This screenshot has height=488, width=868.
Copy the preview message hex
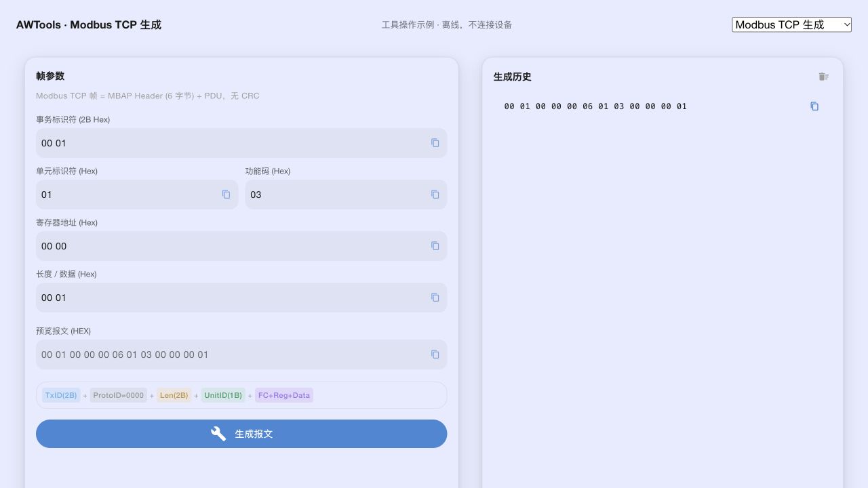pyautogui.click(x=435, y=354)
